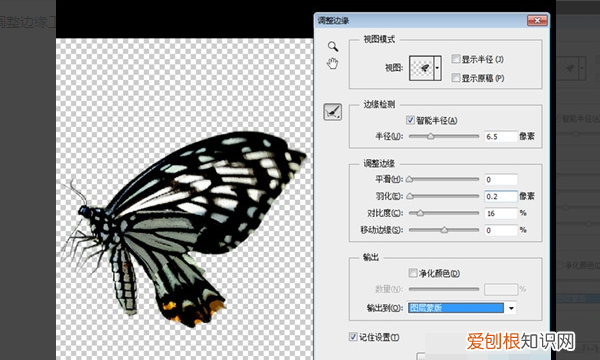Click the 对比度 value field showing 16
The width and height of the screenshot is (600, 360).
click(501, 213)
